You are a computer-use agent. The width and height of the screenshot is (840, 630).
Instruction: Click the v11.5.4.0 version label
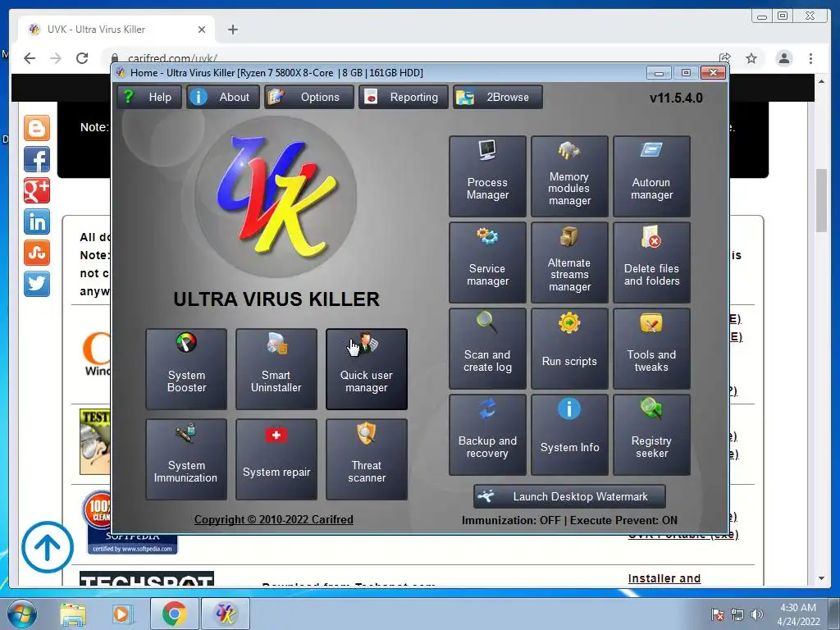pos(676,98)
